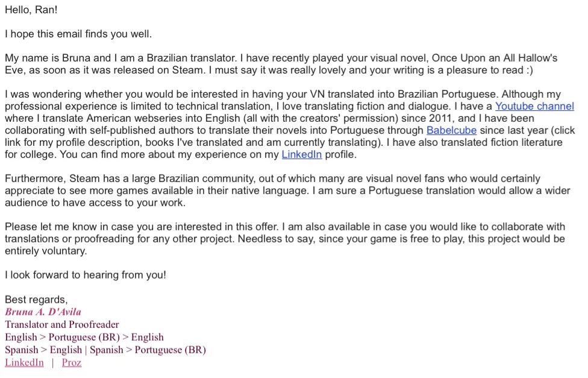
Task: Click the phrase 'audience to have access to your work.'
Action: (95, 203)
